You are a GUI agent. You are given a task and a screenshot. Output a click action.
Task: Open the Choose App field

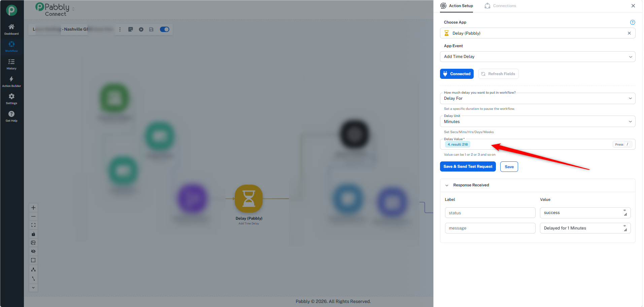click(x=538, y=33)
